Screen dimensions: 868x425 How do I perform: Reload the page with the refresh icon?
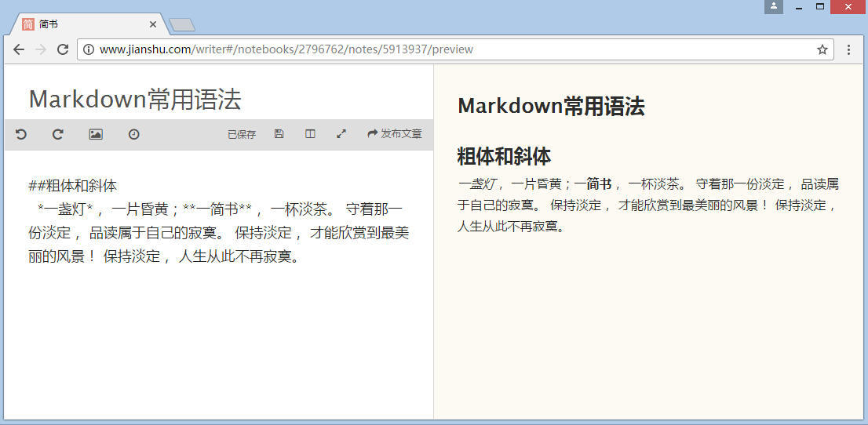tap(63, 49)
